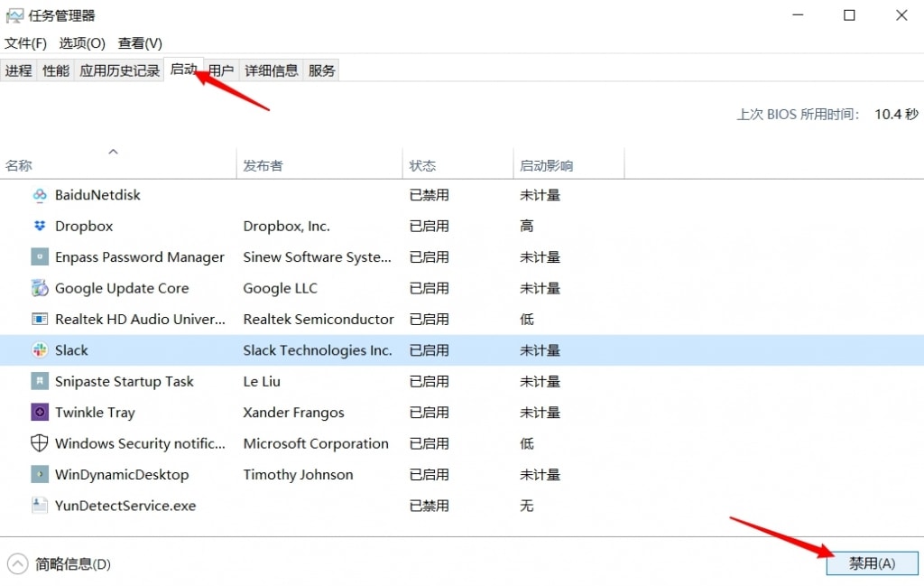
Task: Open the 文件(F) menu
Action: click(x=25, y=43)
